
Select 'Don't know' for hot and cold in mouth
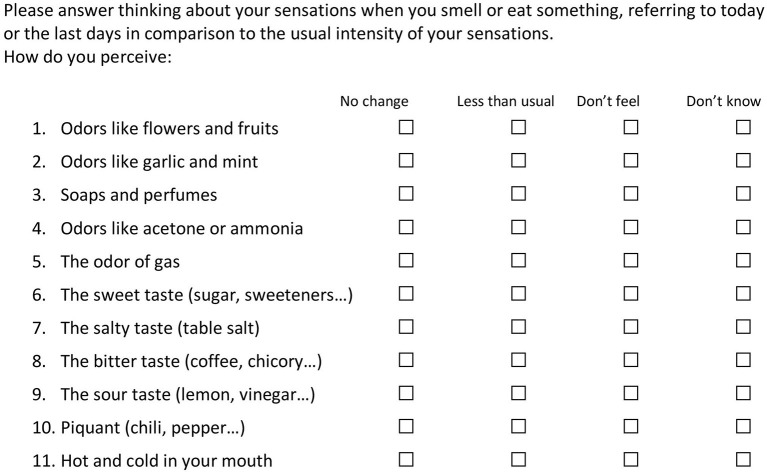coord(744,460)
